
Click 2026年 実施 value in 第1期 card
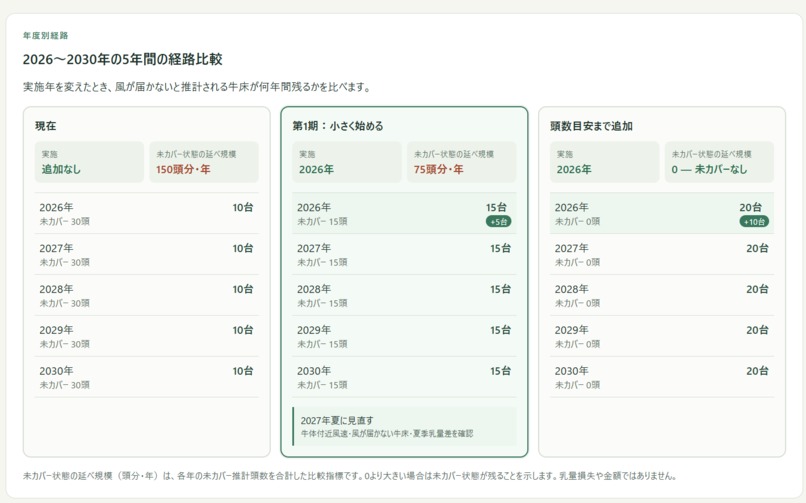click(316, 169)
